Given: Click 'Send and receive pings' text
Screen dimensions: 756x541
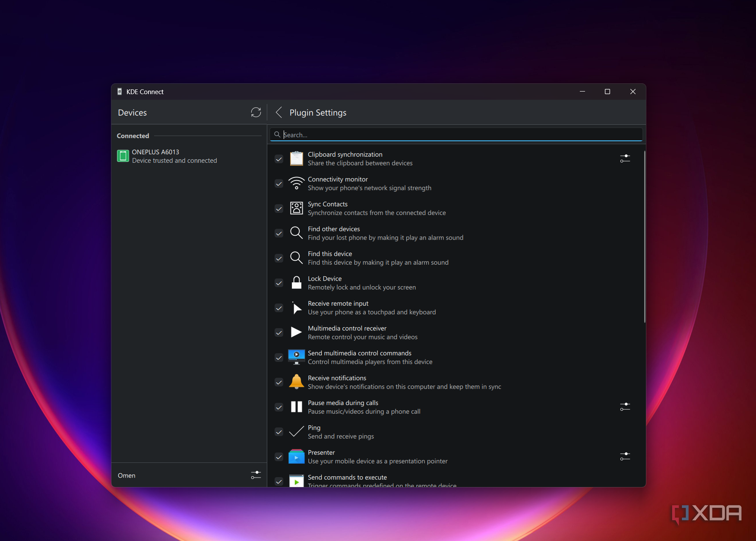Looking at the screenshot, I should pos(341,437).
